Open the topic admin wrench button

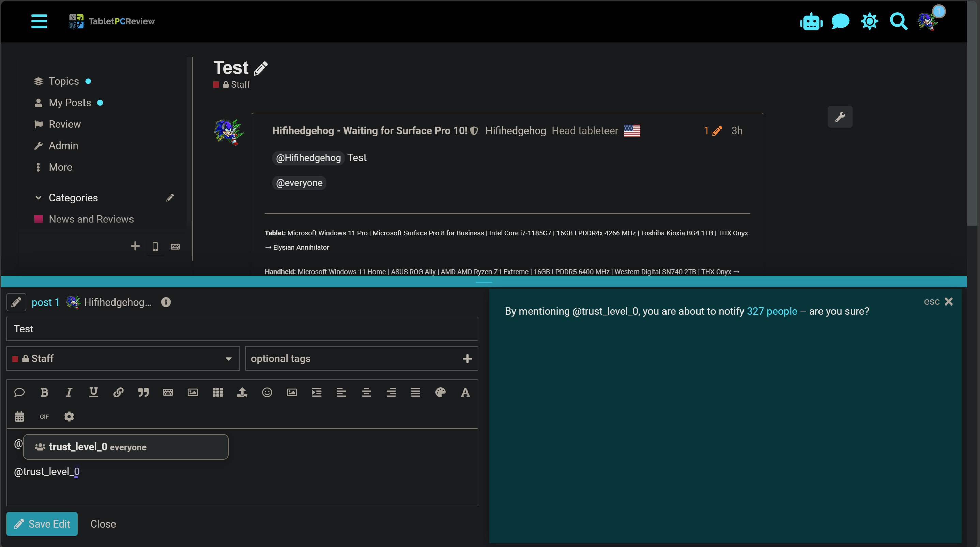pos(840,117)
